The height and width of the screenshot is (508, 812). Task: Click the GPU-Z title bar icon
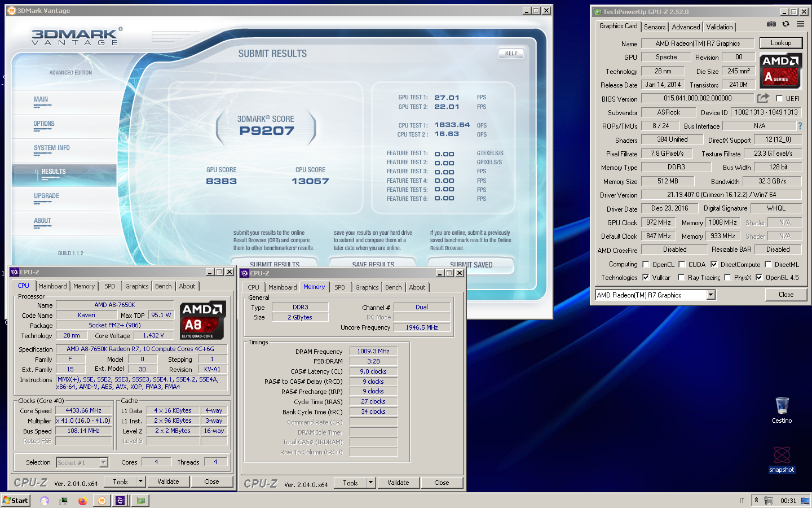598,12
